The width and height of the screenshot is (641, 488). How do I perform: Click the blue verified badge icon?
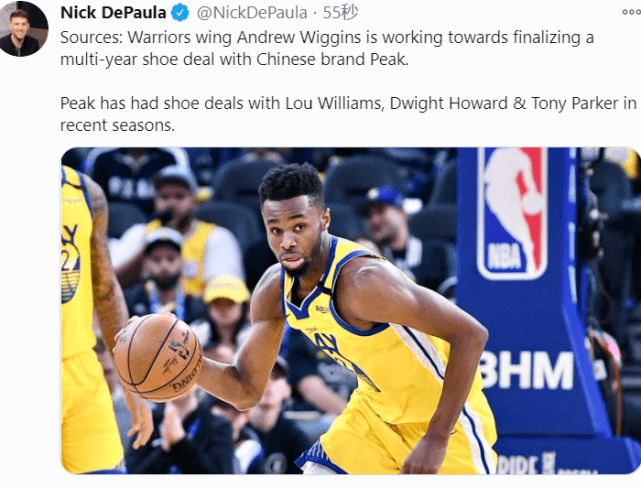180,13
